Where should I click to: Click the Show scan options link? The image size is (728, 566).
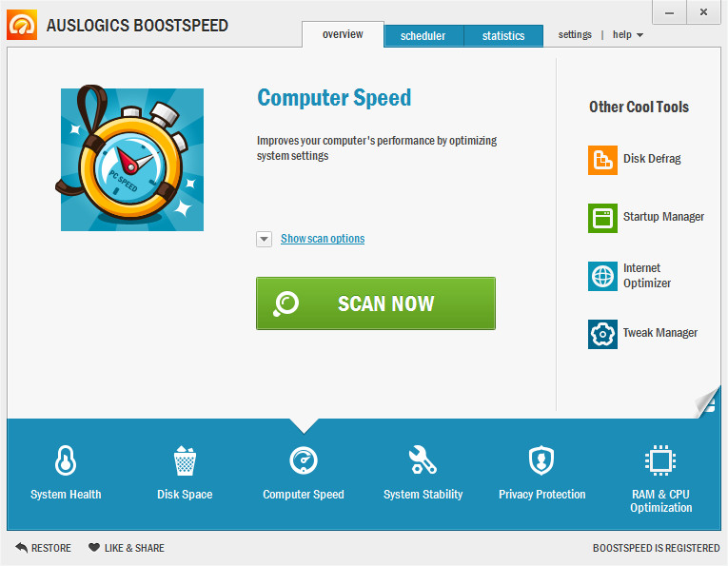tap(323, 239)
